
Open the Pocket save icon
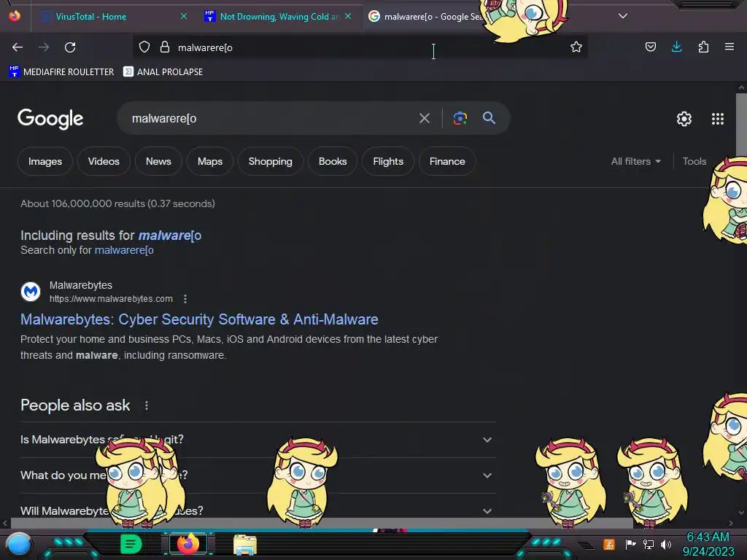click(x=650, y=47)
